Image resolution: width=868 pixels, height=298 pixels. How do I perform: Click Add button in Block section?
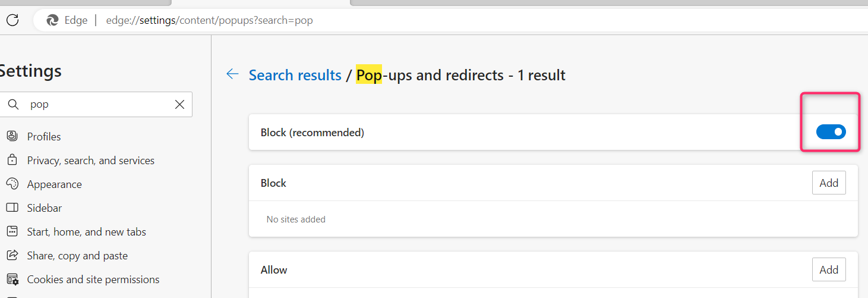[829, 183]
